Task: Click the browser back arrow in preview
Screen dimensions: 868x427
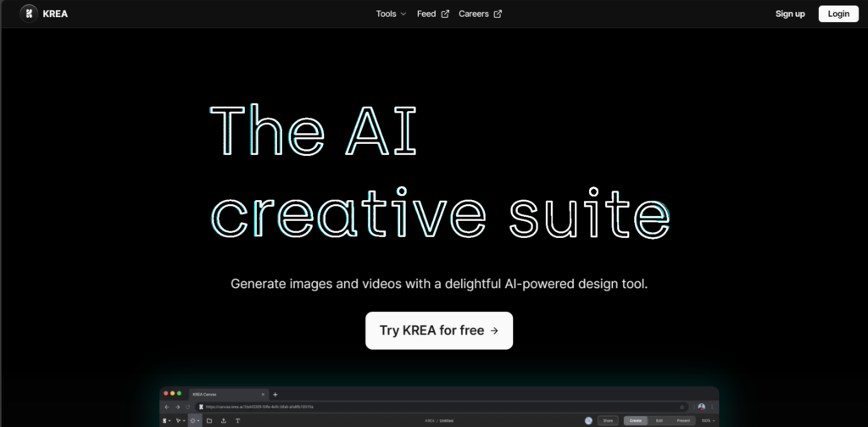Action: pos(167,407)
